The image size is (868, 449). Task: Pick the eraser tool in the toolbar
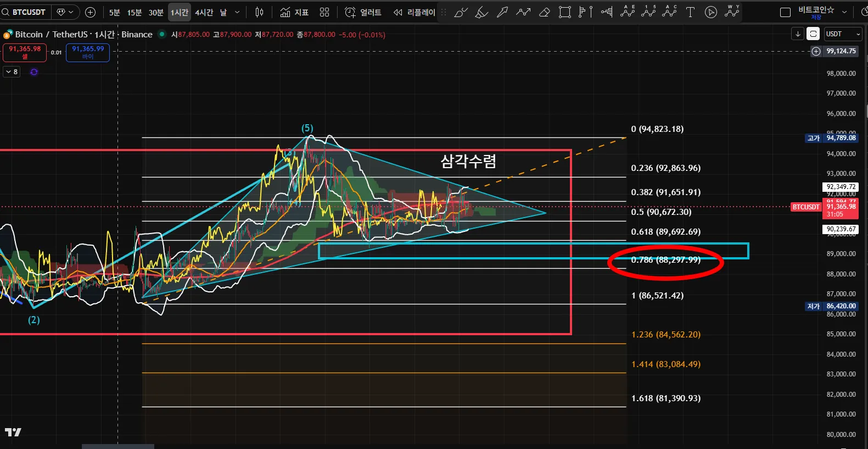(544, 12)
